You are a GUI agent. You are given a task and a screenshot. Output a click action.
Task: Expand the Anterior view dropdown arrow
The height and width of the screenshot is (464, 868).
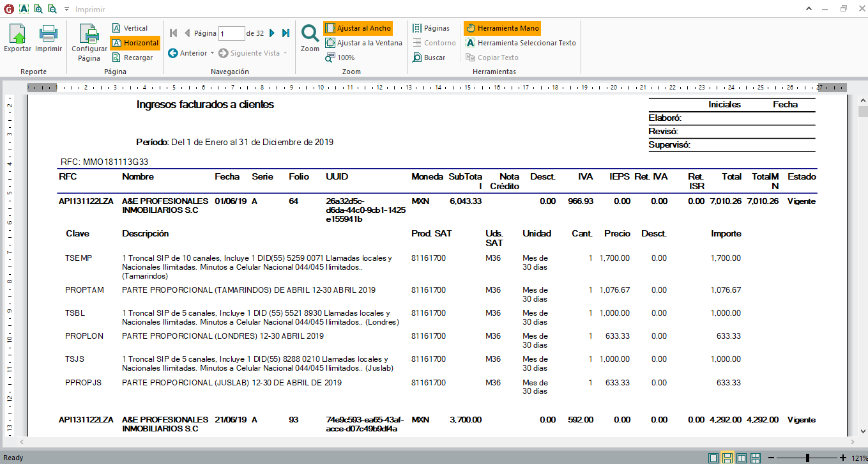click(213, 53)
